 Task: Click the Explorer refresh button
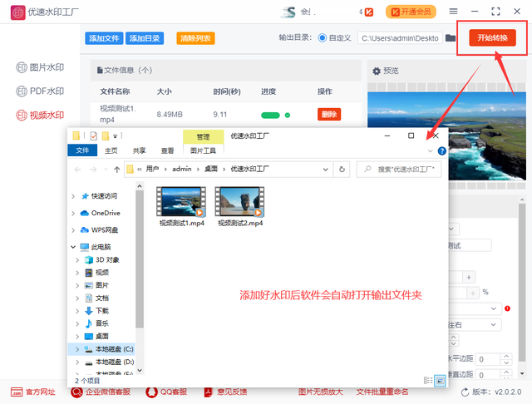(x=342, y=169)
